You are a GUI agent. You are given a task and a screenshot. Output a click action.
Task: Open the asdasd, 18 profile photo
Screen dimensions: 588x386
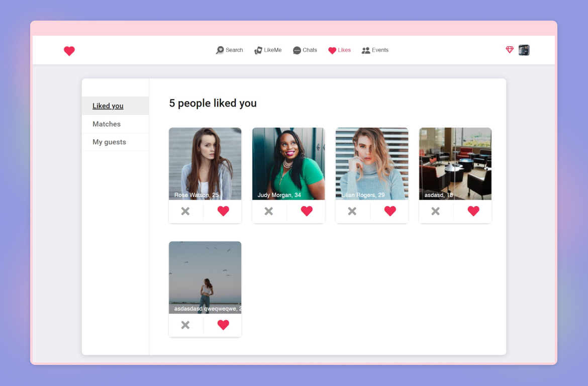pyautogui.click(x=455, y=163)
